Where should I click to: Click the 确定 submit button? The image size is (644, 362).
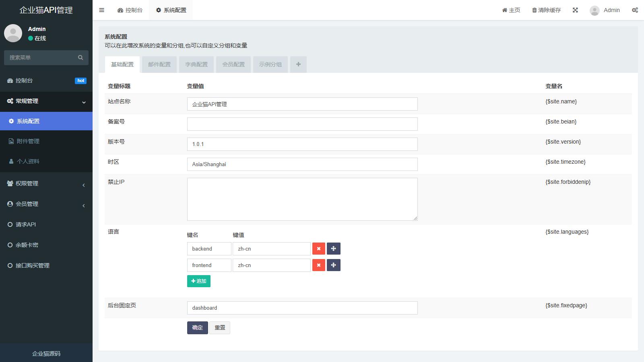[x=197, y=328]
